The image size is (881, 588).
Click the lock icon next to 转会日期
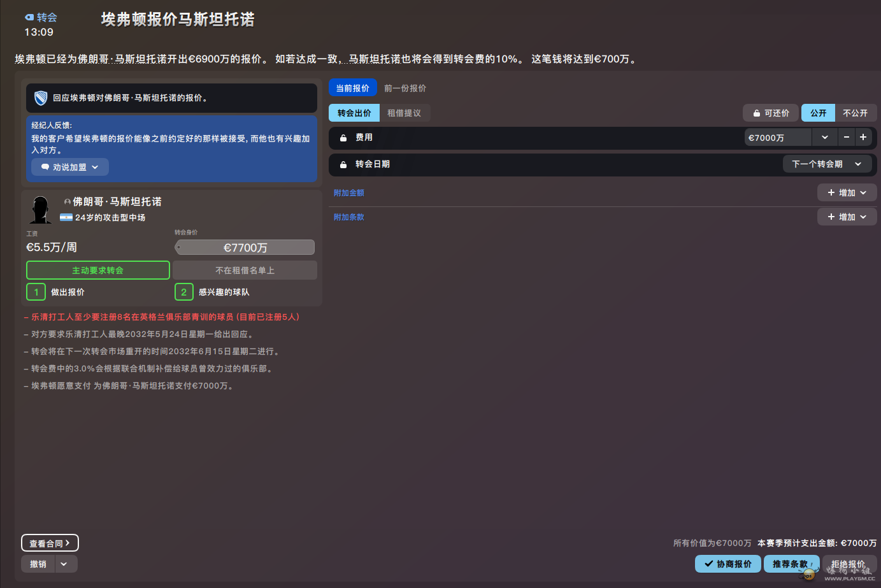(343, 164)
